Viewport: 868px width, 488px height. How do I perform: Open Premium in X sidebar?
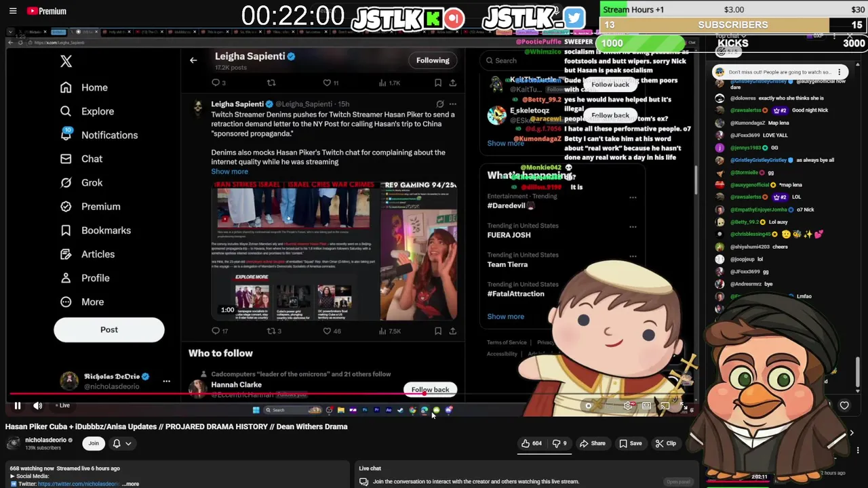click(90, 207)
